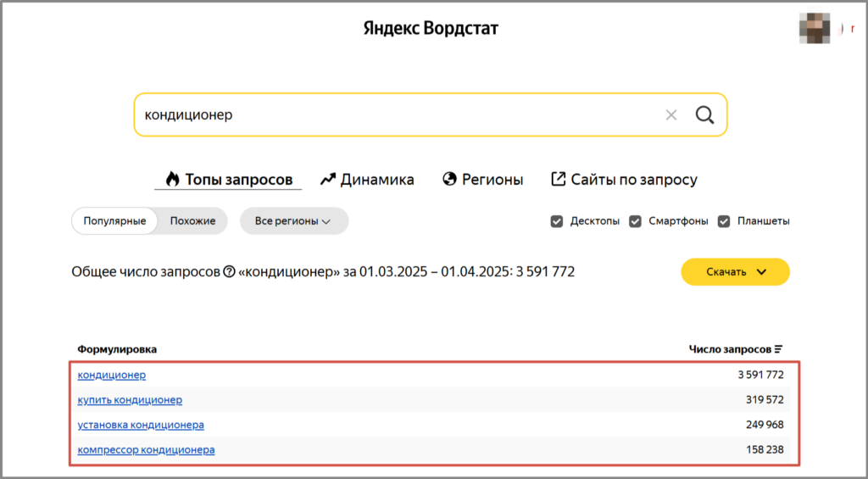Click the Яндекс Вордстат logo
This screenshot has width=868, height=479.
pos(431,29)
